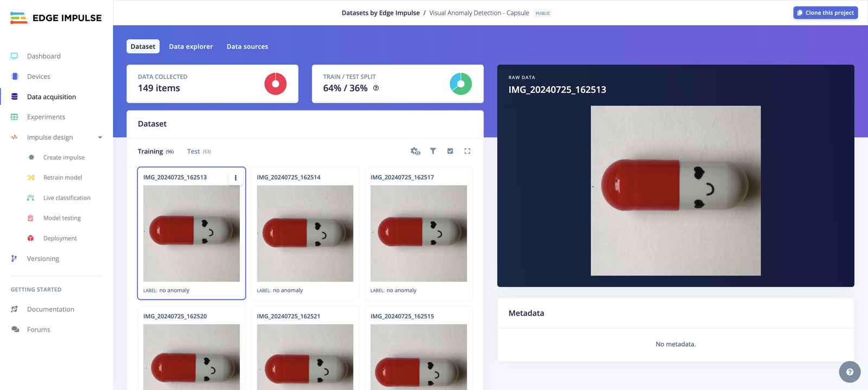Click the Data acquisition database icon
868x390 pixels.
point(15,97)
